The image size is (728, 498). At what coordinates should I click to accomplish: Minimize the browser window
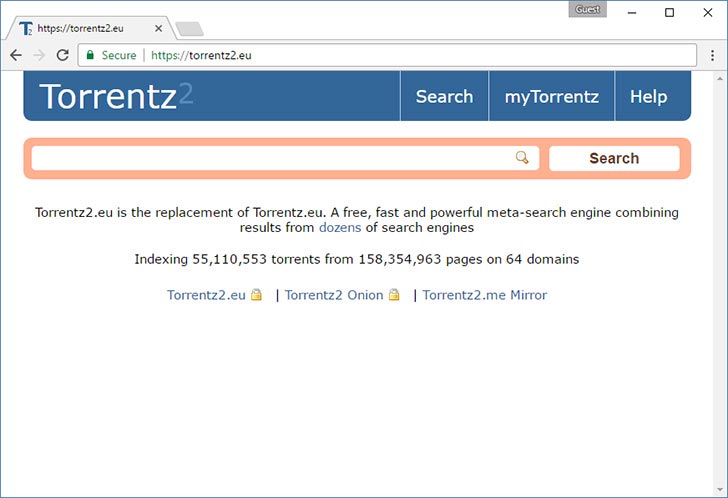pos(632,13)
